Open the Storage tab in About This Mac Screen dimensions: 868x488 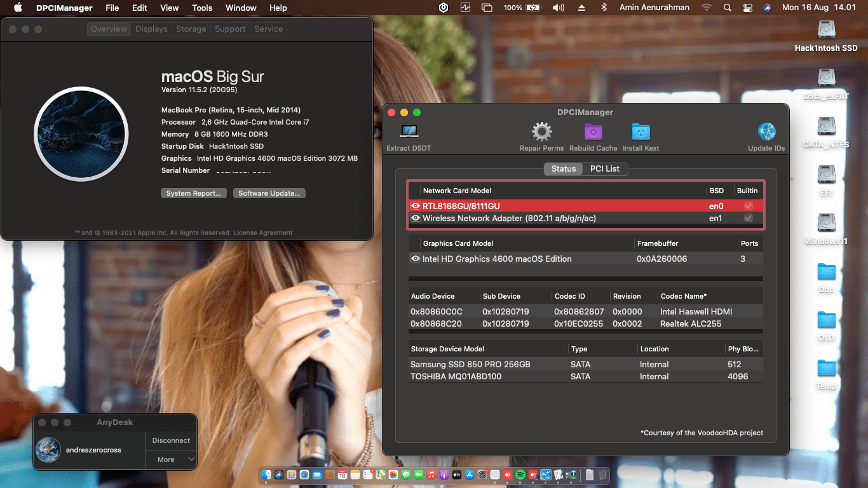[191, 29]
